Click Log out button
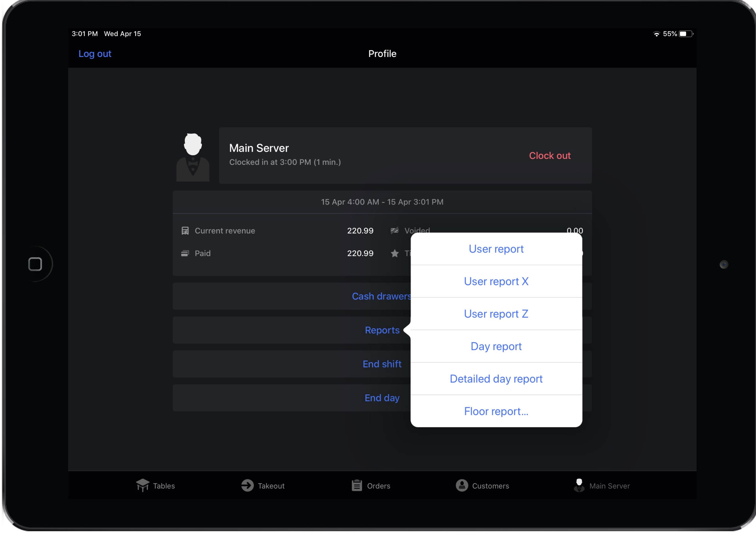 click(94, 53)
